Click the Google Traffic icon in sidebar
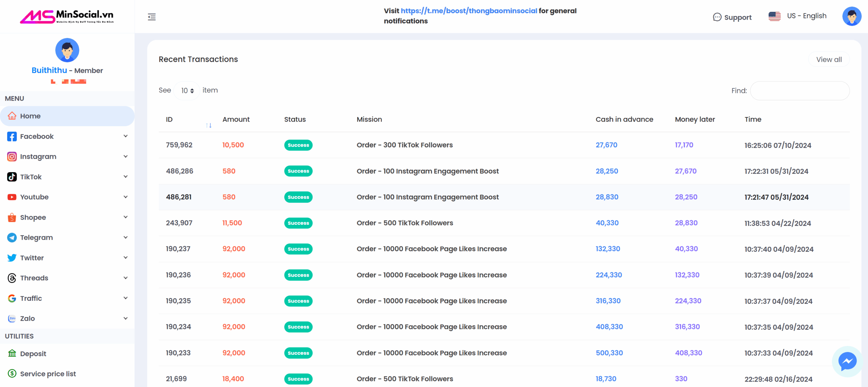The image size is (868, 387). click(12, 298)
